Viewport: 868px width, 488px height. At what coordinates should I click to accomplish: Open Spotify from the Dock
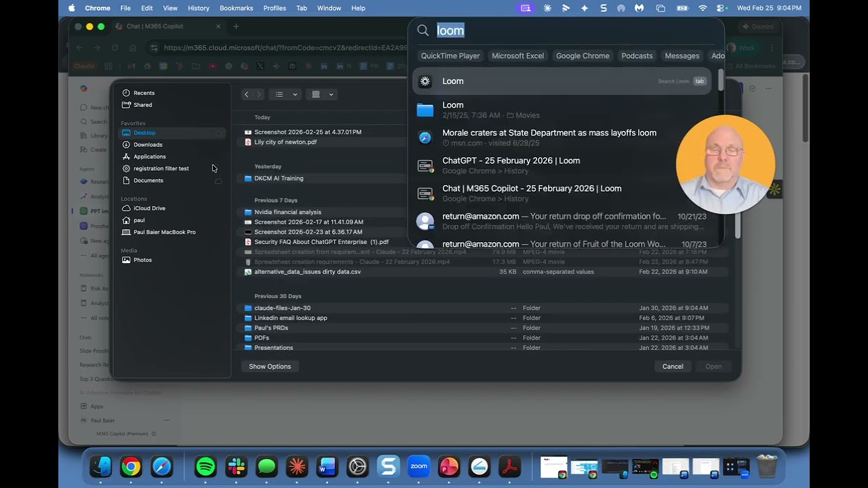coord(205,466)
